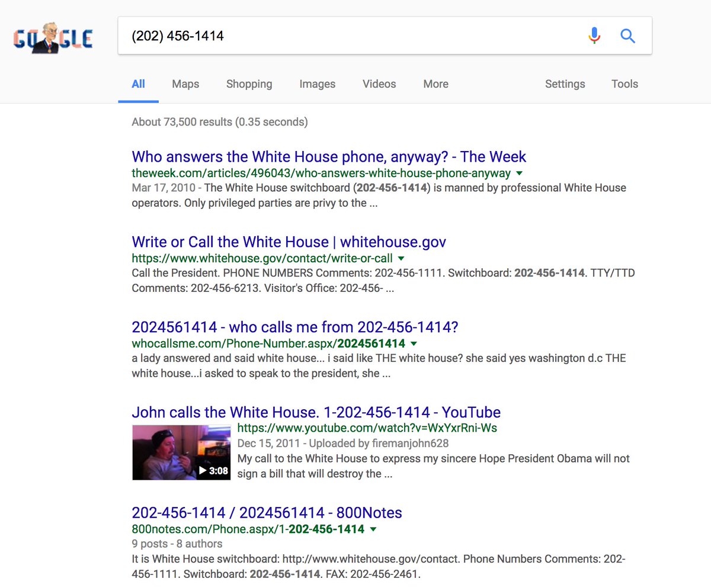Image resolution: width=711 pixels, height=588 pixels.
Task: Expand dropdown arrow beside 800notes.com URL
Action: point(373,529)
